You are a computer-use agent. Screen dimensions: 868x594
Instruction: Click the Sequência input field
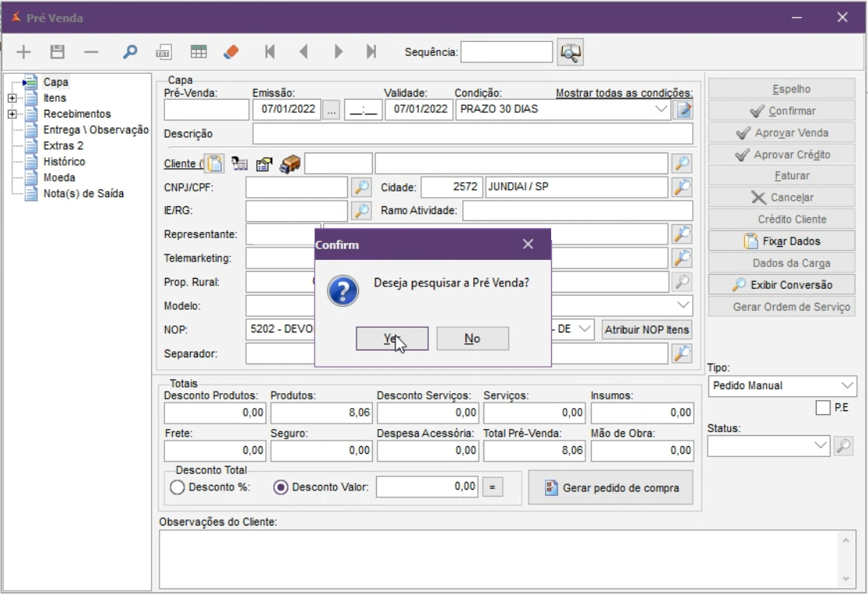click(x=506, y=52)
